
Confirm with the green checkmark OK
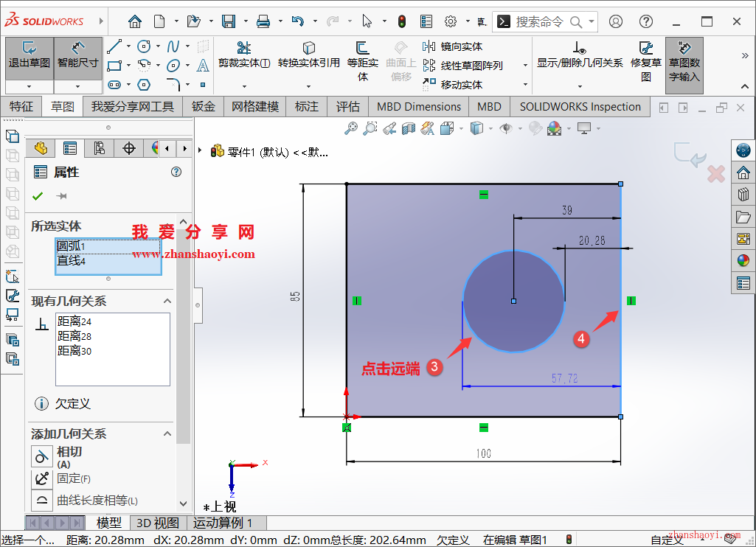point(38,196)
